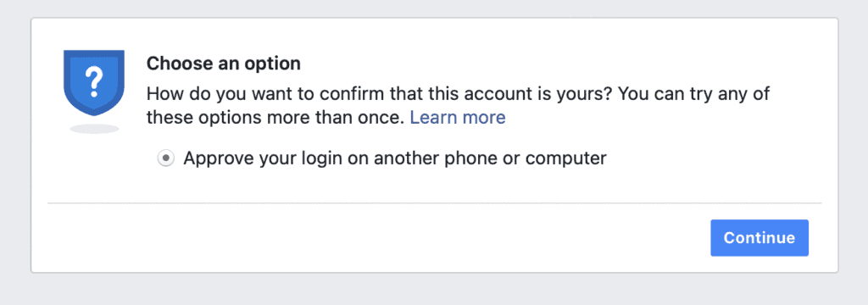
Task: Click the empty white area right of the radio option
Action: coord(714,159)
